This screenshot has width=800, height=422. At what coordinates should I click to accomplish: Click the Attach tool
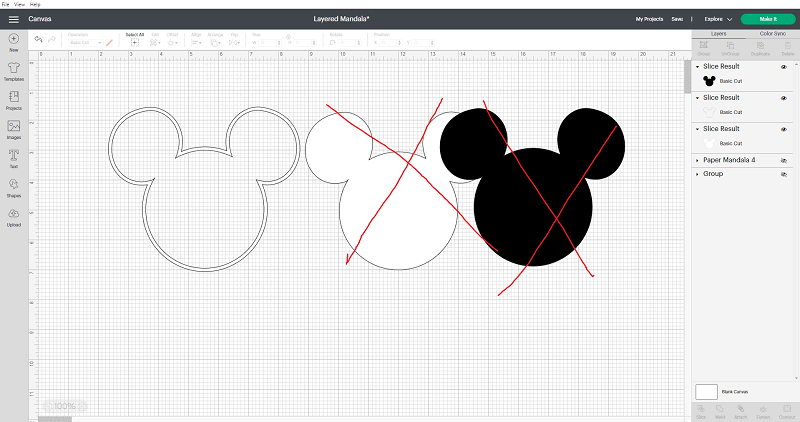[x=740, y=412]
